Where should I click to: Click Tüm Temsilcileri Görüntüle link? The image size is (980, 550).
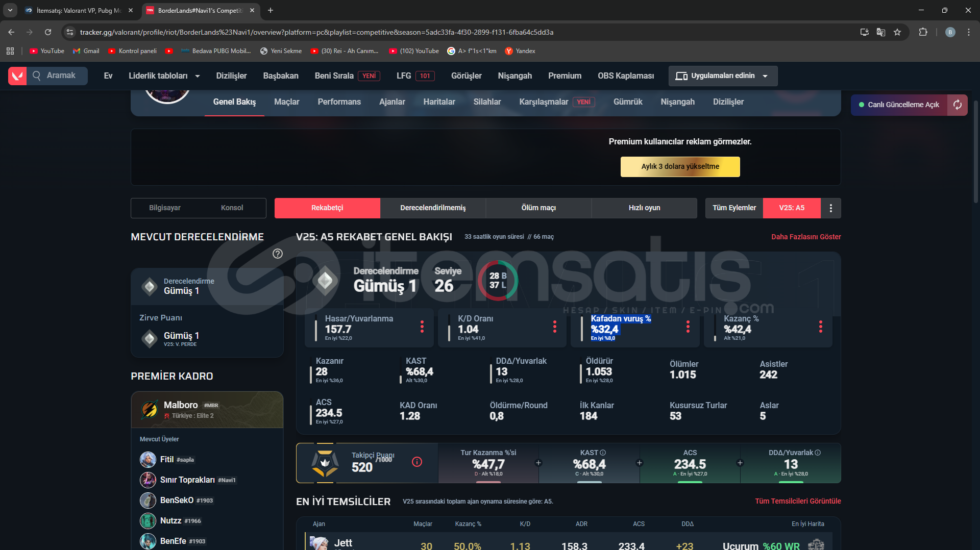(798, 501)
